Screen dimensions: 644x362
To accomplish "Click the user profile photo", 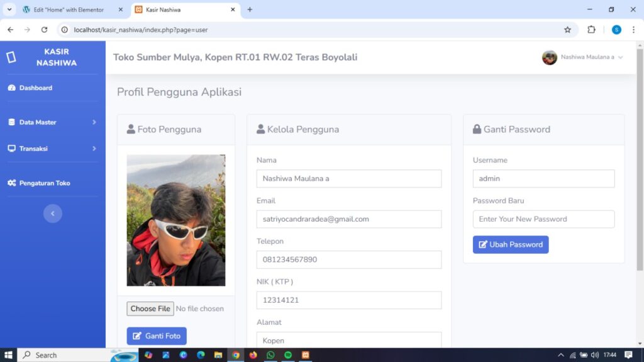I will coord(176,220).
